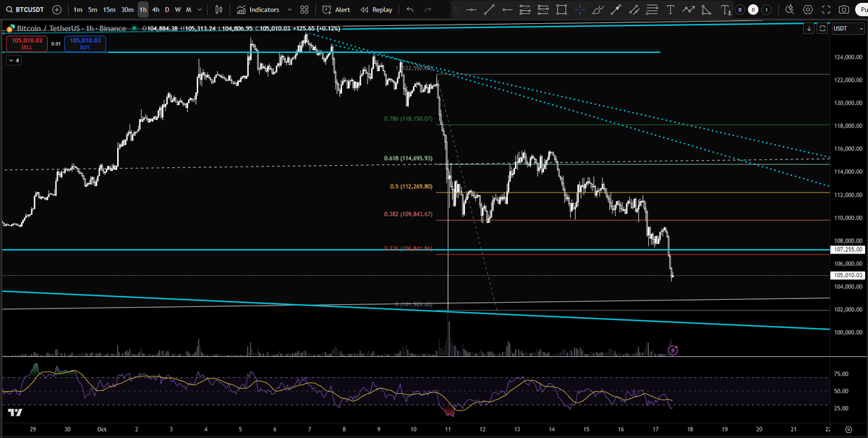Image resolution: width=868 pixels, height=438 pixels.
Task: Expand the timeframe interval dropdown
Action: [200, 9]
